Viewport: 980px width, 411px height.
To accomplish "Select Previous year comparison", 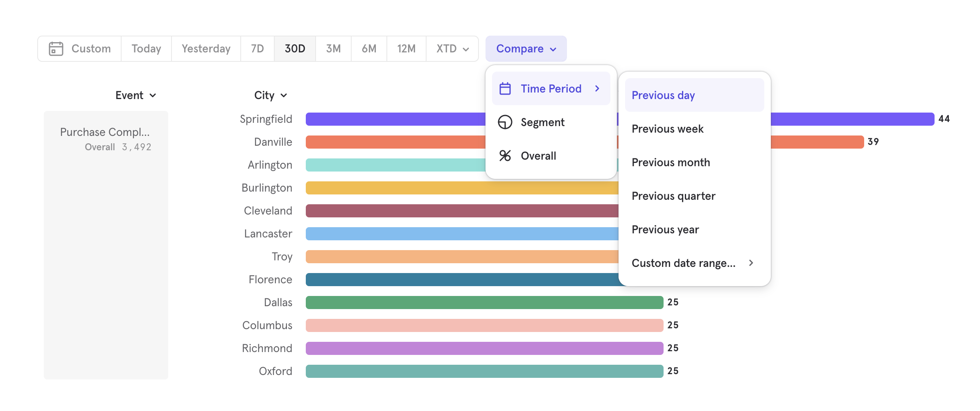I will click(x=666, y=229).
